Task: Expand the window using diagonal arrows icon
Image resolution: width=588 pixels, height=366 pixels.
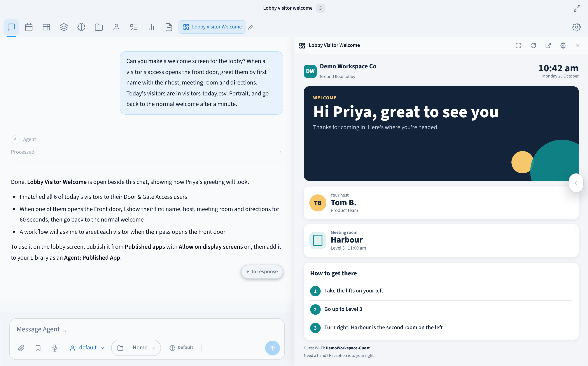Action: pos(577,8)
